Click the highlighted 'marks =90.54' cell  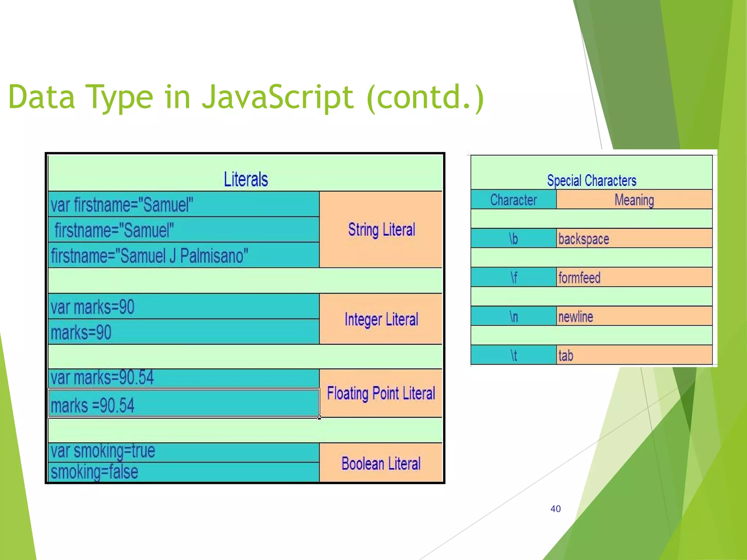[x=184, y=403]
